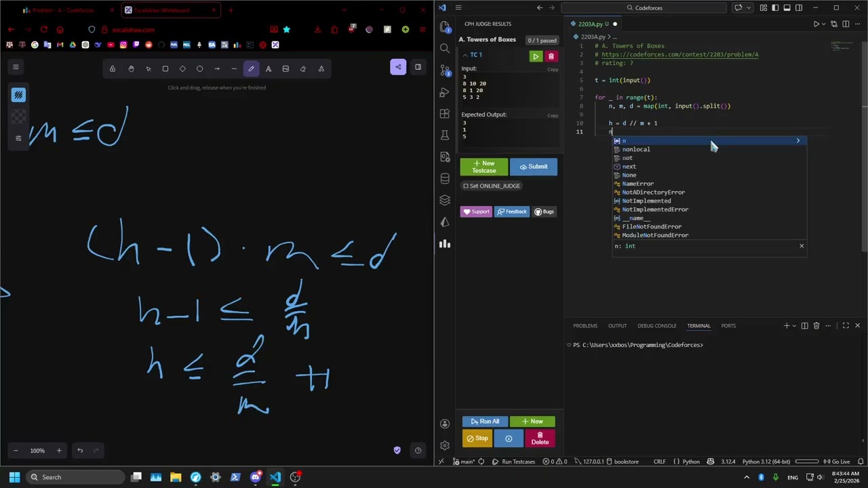Image resolution: width=868 pixels, height=488 pixels.
Task: Click the New Testcase button
Action: coord(484,167)
